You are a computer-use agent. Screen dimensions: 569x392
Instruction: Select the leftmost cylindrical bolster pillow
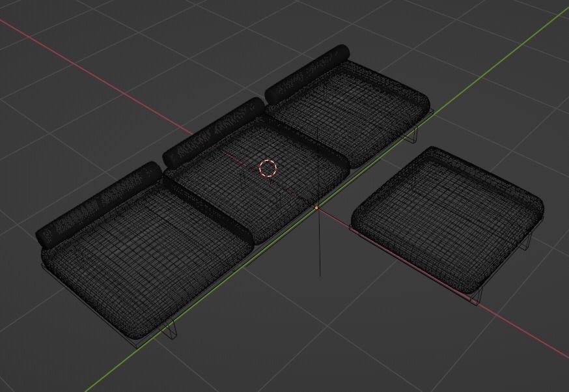pos(99,204)
